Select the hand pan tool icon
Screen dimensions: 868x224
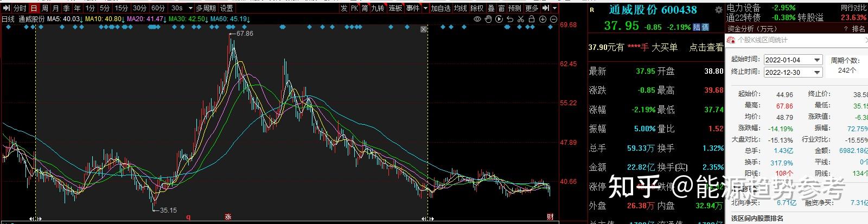[488, 19]
